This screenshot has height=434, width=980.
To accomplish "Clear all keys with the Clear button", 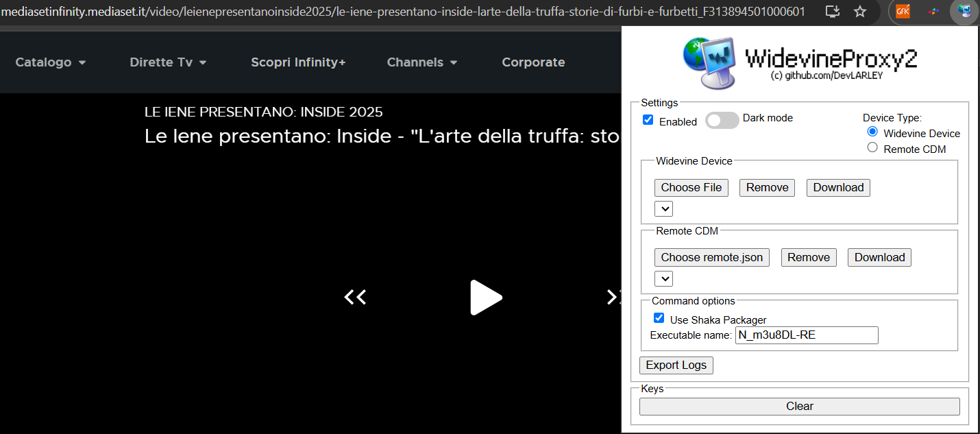I will 800,407.
